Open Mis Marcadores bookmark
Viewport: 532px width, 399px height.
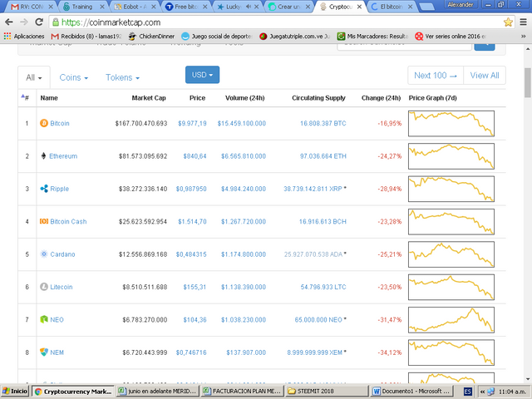pyautogui.click(x=373, y=36)
